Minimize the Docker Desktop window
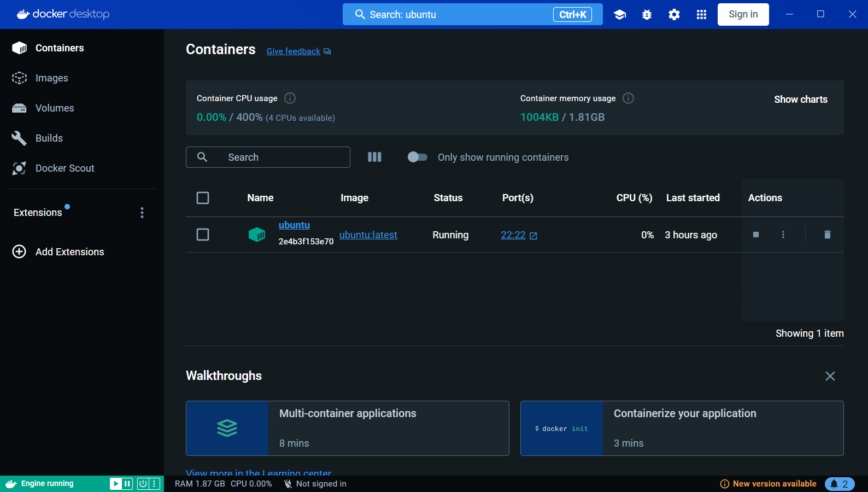The width and height of the screenshot is (868, 492). click(789, 14)
